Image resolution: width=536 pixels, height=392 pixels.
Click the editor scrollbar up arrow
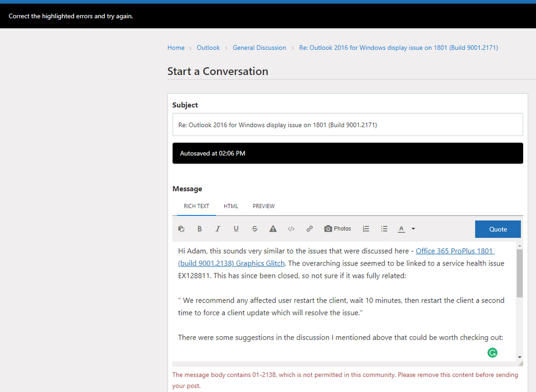(x=519, y=246)
